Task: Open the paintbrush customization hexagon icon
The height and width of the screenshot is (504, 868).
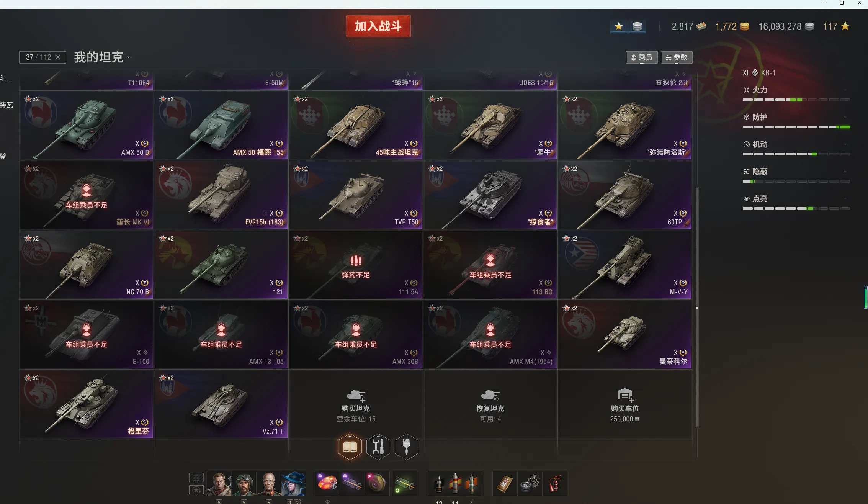Action: (406, 446)
